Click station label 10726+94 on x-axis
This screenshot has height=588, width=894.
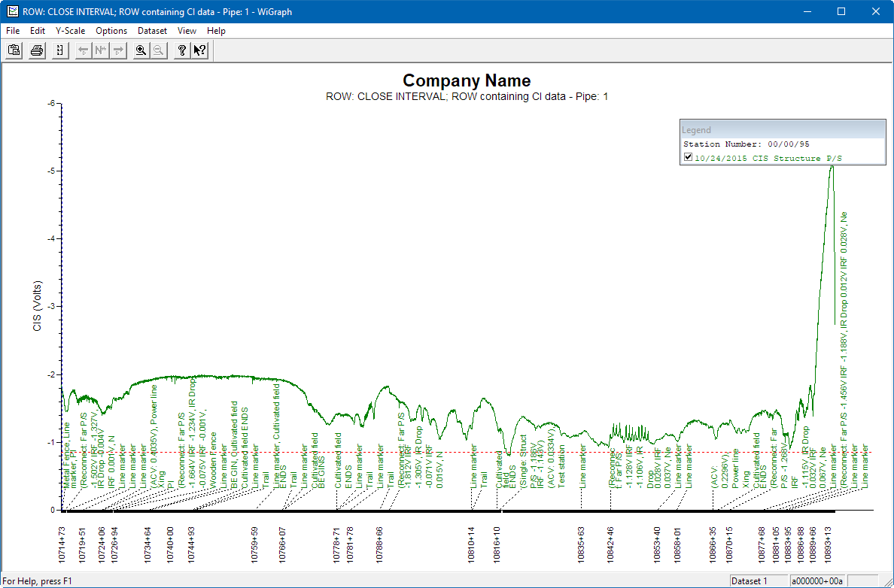[114, 544]
